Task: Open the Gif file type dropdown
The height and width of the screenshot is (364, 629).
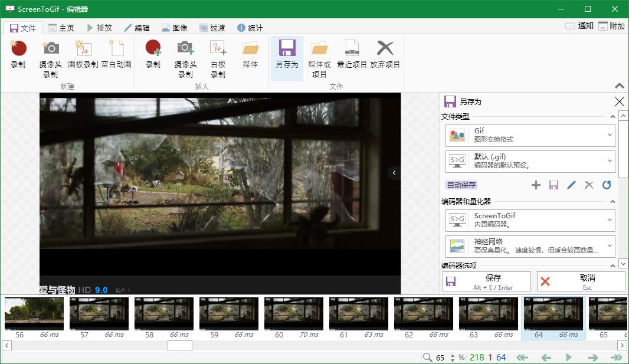Action: click(530, 135)
